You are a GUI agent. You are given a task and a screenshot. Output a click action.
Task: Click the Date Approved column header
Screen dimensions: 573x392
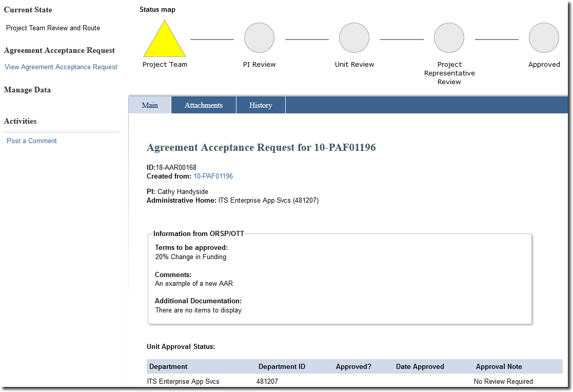pyautogui.click(x=420, y=366)
